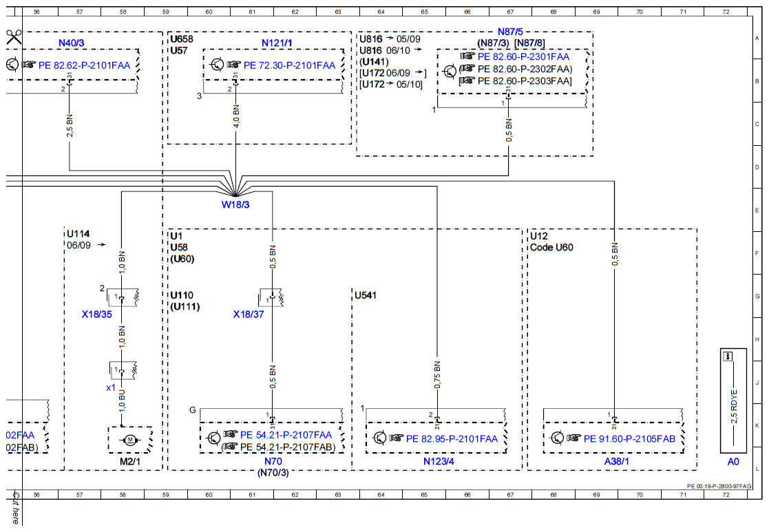Click the pointing hand before PE 82.60-P-2301FAA
Image resolution: width=769 pixels, height=532 pixels.
tap(468, 56)
